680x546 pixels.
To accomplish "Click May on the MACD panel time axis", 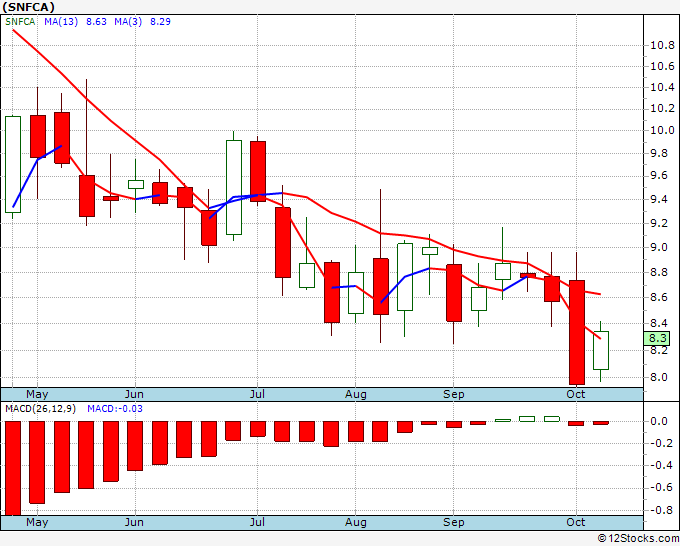I will pos(37,522).
